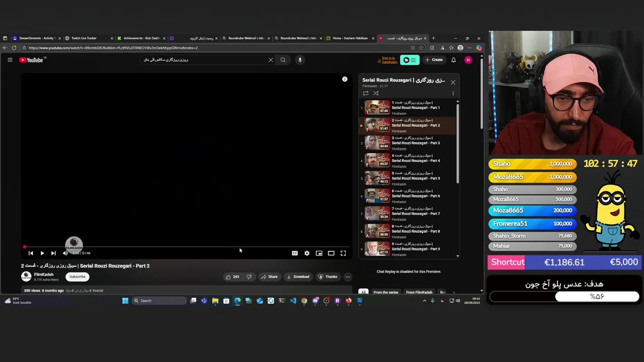Viewport: 644px width, 362px height.
Task: Click Sign in to TubeBuddy link
Action: coord(388,60)
